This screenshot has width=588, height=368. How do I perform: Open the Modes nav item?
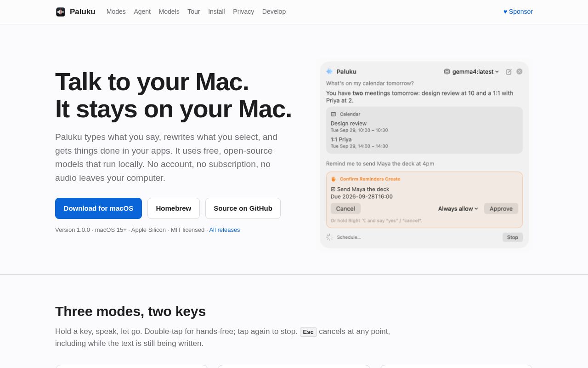116,11
